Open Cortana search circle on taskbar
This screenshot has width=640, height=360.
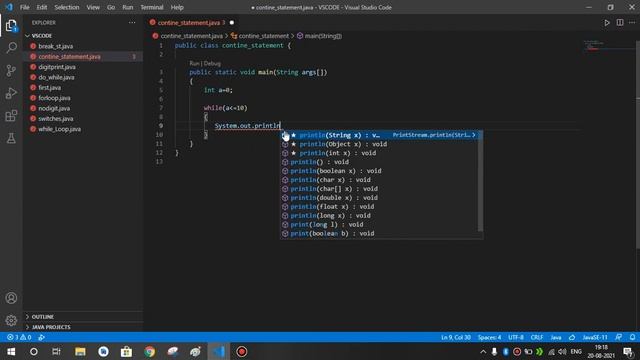click(x=33, y=351)
